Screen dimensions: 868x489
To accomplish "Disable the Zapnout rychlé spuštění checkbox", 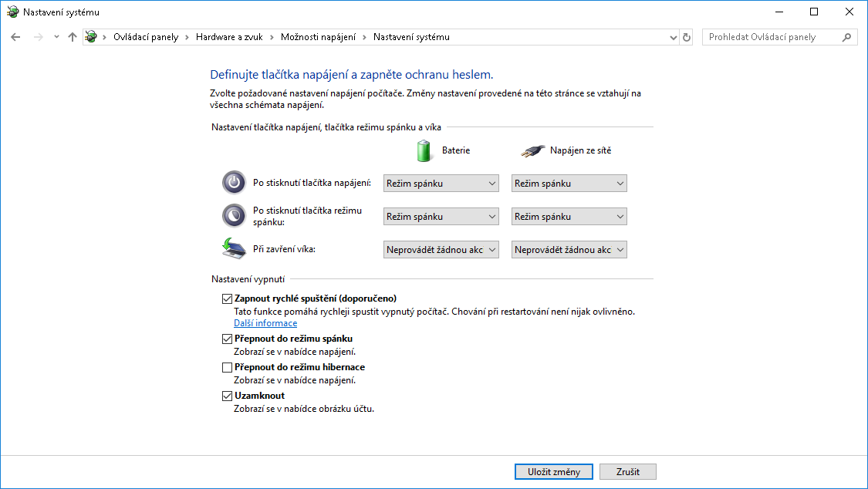I will [x=227, y=298].
